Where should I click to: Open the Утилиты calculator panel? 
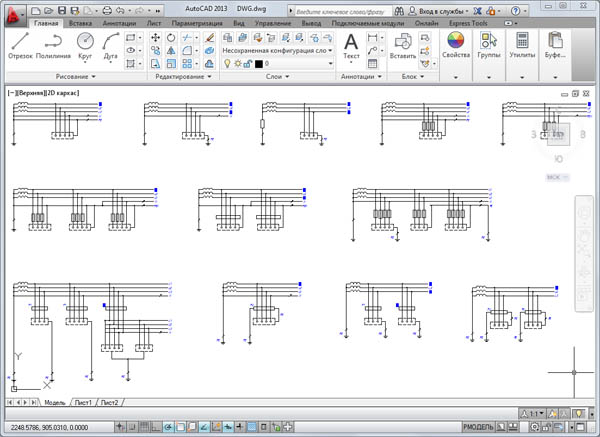521,45
